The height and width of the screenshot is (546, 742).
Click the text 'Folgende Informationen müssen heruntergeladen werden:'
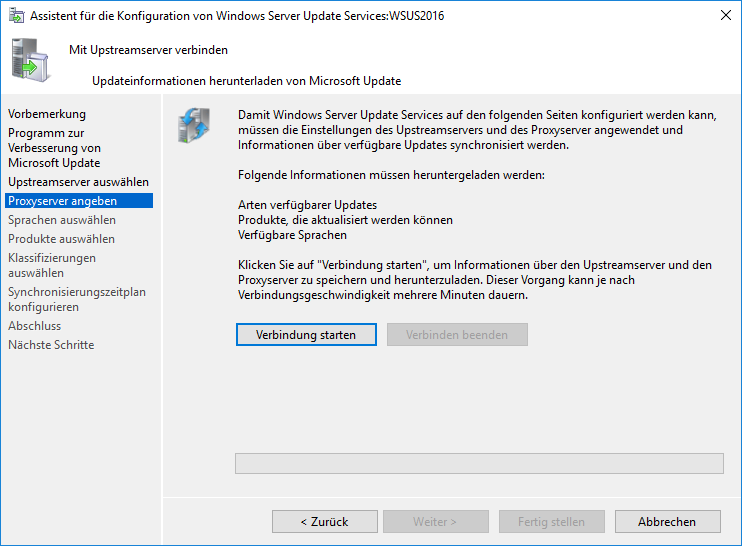tap(391, 175)
